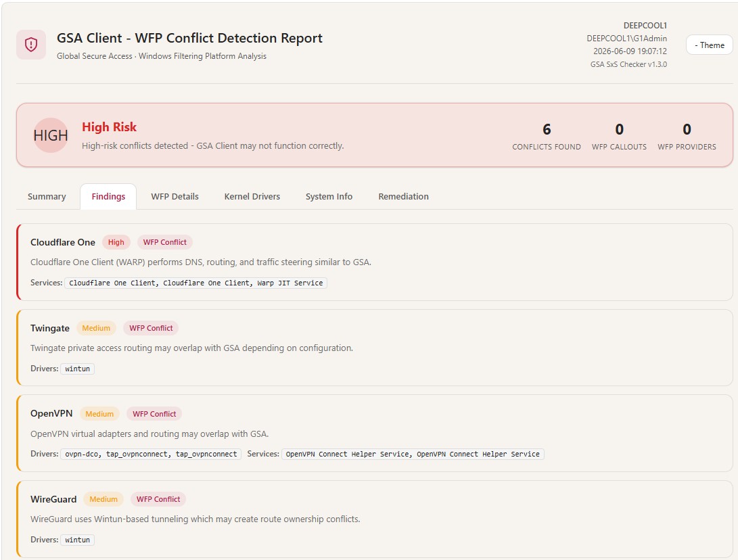The height and width of the screenshot is (560, 738).
Task: Click the Cloudflare One services code box
Action: 195,283
